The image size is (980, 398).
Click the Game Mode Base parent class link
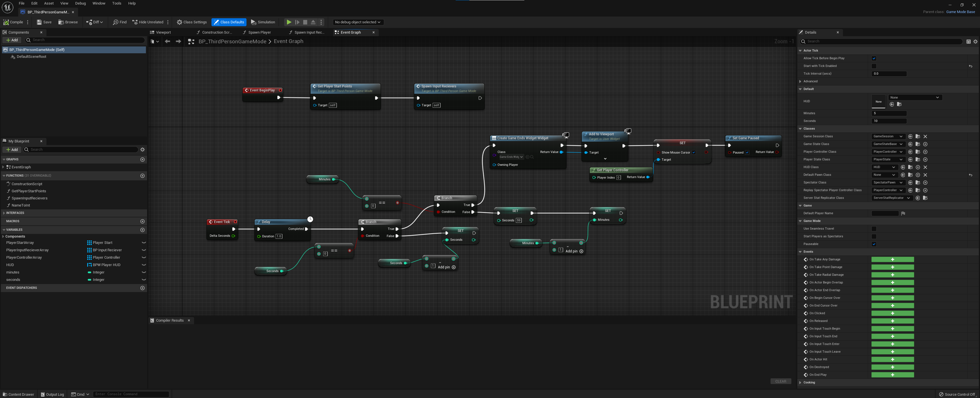point(960,12)
